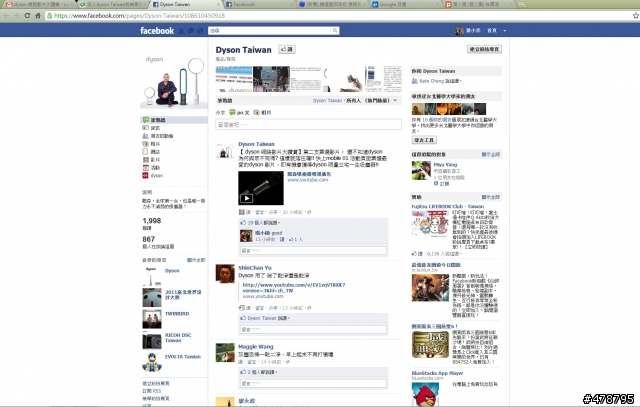The width and height of the screenshot is (640, 407).
Task: Switch to the Google+ browser tab
Action: pos(404,4)
